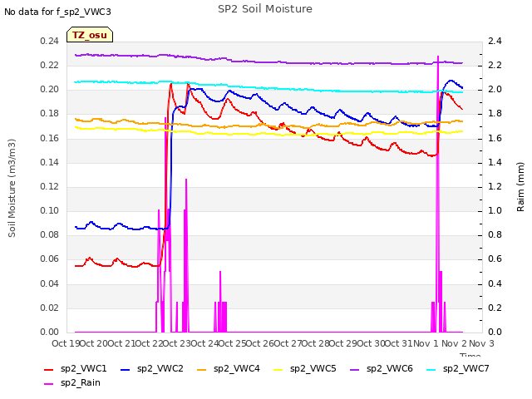Click the Raim (mm) right axis label
This screenshot has height=399, width=532.
click(x=520, y=187)
